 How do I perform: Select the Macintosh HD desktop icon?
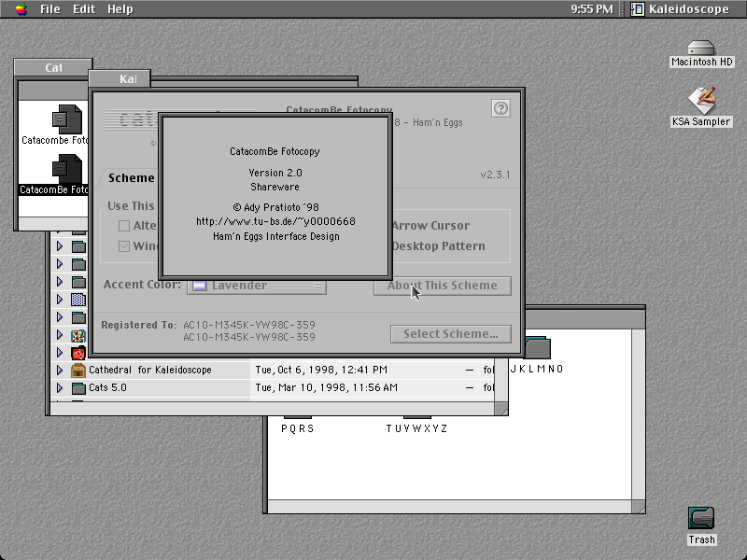(x=701, y=53)
